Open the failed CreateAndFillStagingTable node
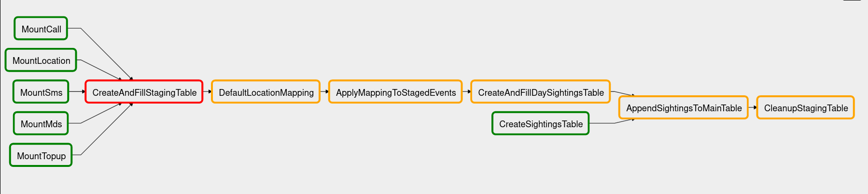The width and height of the screenshot is (868, 194). click(144, 92)
